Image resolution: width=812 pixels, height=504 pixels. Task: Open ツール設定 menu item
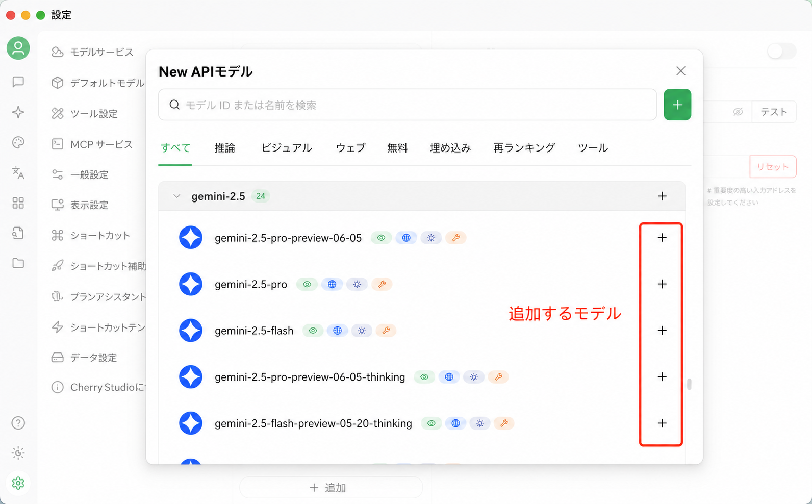85,113
